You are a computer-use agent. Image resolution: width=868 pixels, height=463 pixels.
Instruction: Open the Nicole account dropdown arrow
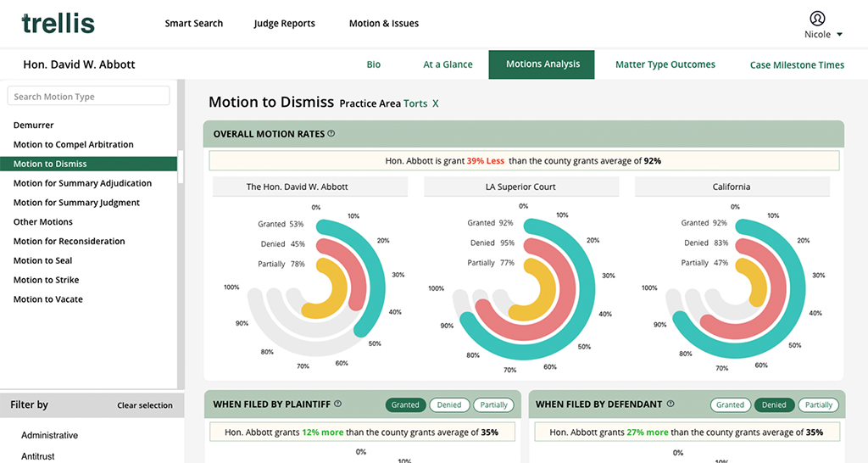[839, 35]
